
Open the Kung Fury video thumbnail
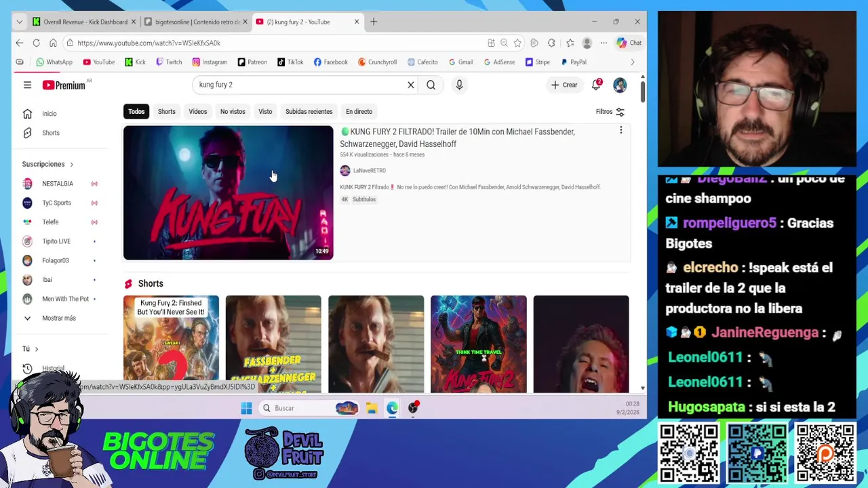pyautogui.click(x=228, y=192)
